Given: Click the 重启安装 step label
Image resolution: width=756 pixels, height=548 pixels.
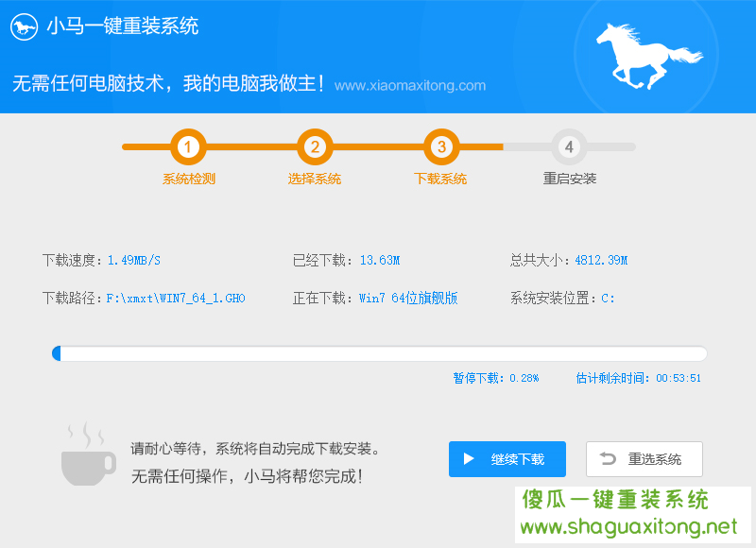Looking at the screenshot, I should point(570,179).
